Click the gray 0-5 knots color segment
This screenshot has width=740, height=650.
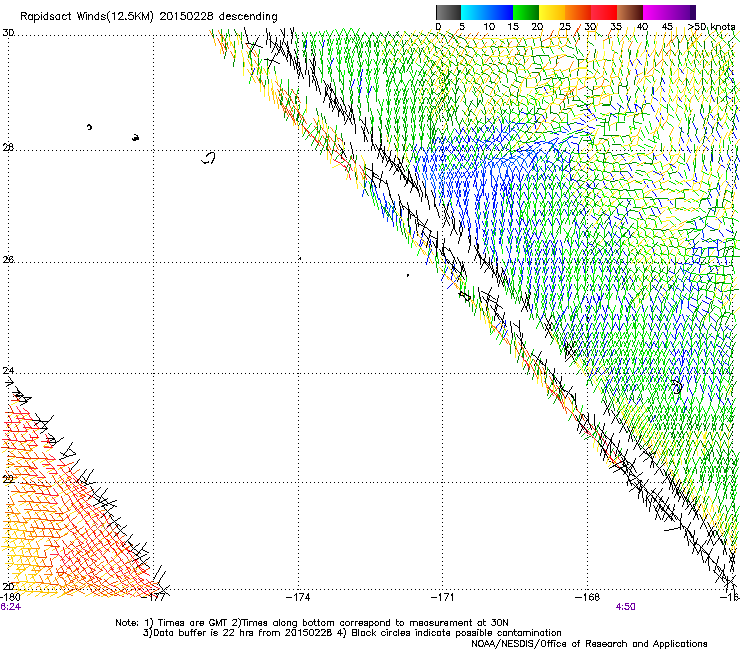(x=448, y=12)
